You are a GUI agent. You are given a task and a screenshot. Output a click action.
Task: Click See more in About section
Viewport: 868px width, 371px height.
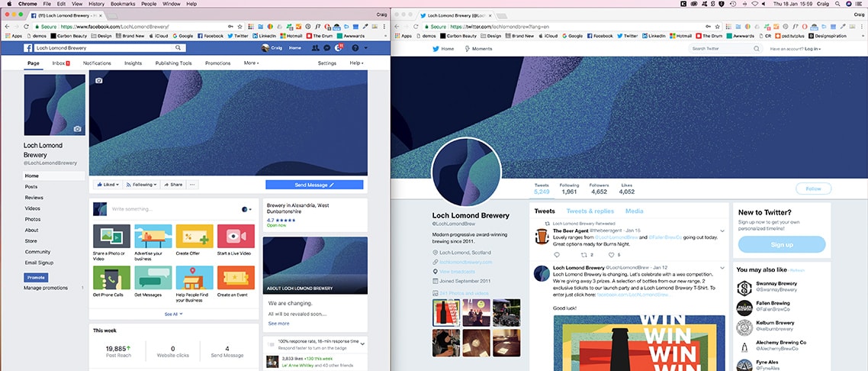(278, 324)
